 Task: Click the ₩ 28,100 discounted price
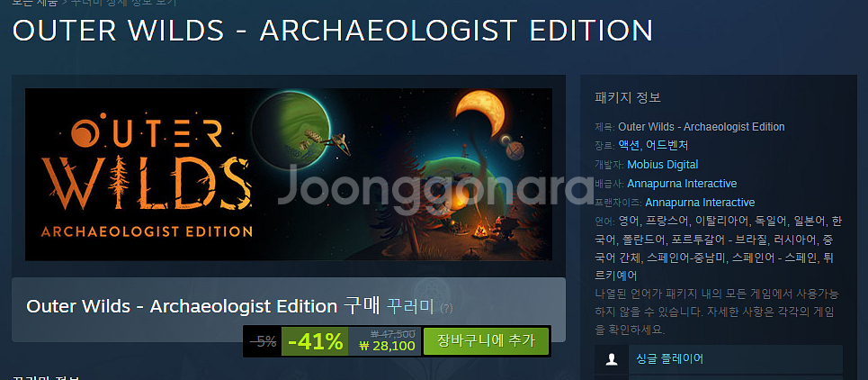387,346
